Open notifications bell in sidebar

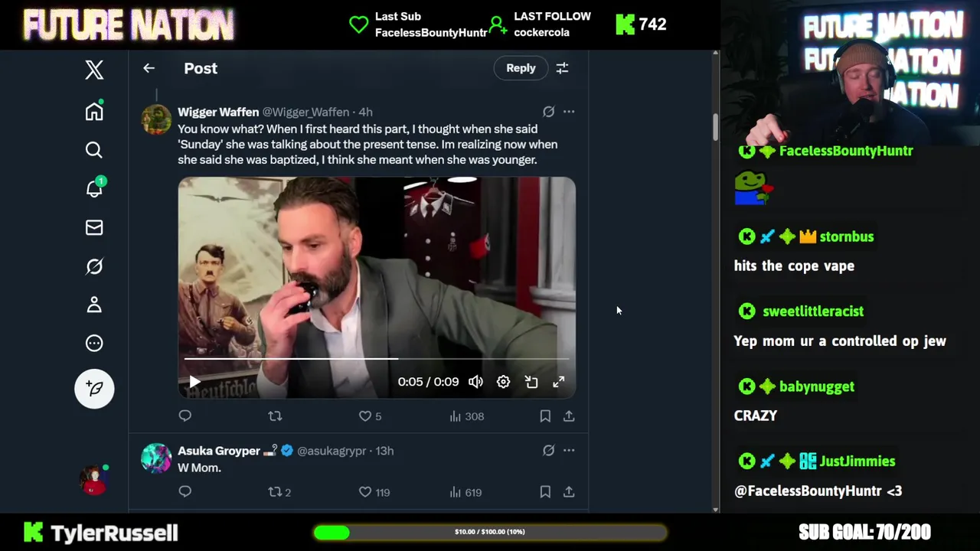(94, 188)
